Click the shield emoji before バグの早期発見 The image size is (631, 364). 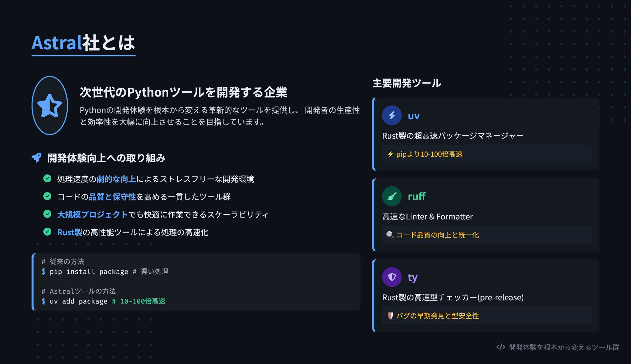point(390,316)
